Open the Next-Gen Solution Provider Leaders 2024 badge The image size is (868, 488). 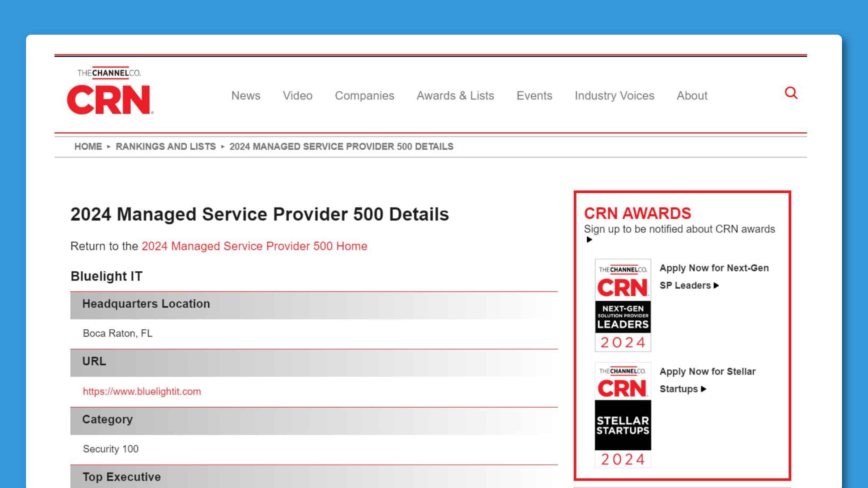click(622, 305)
